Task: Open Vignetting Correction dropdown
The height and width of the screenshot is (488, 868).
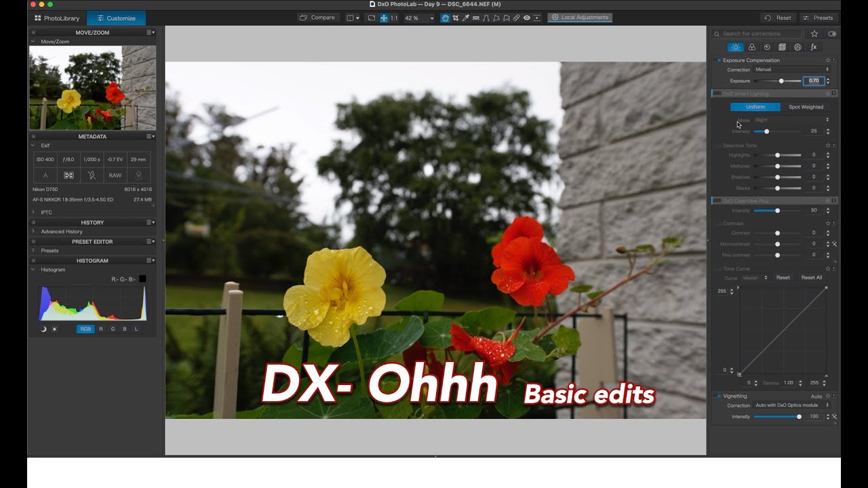Action: point(791,405)
